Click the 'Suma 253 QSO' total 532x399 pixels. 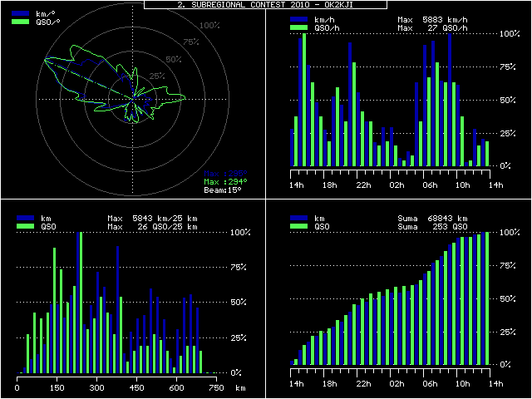pos(432,226)
